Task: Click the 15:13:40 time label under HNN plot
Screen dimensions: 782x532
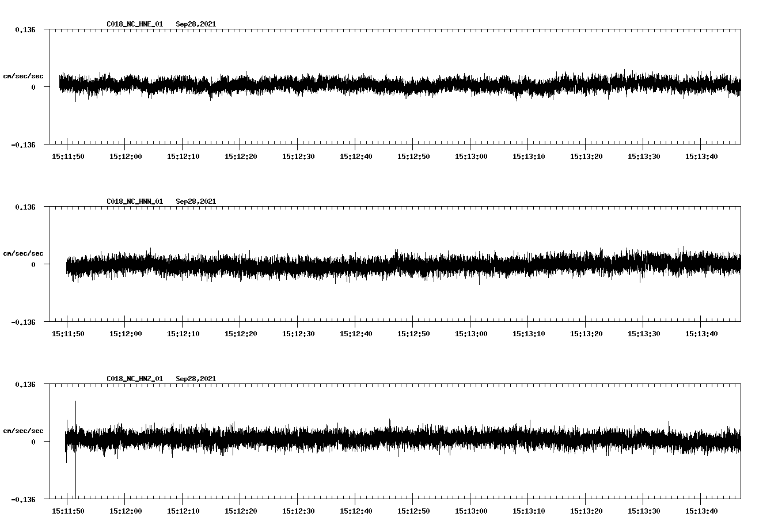Action: [x=701, y=334]
